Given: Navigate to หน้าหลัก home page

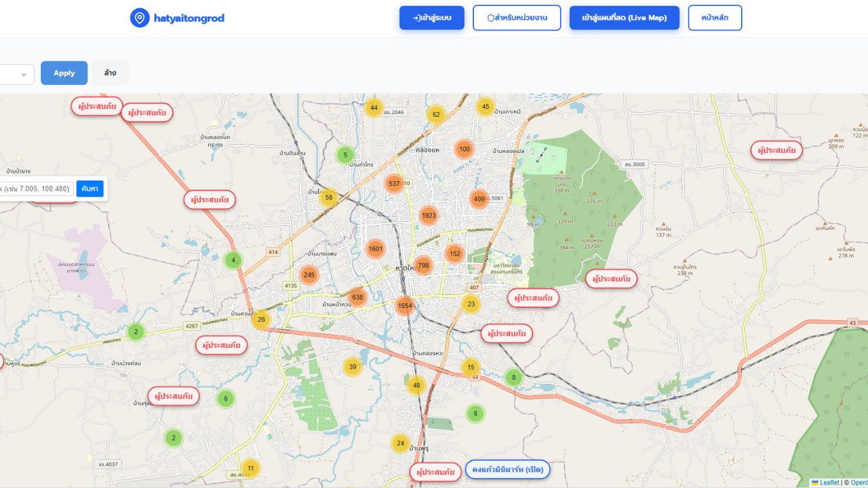Looking at the screenshot, I should click(715, 18).
